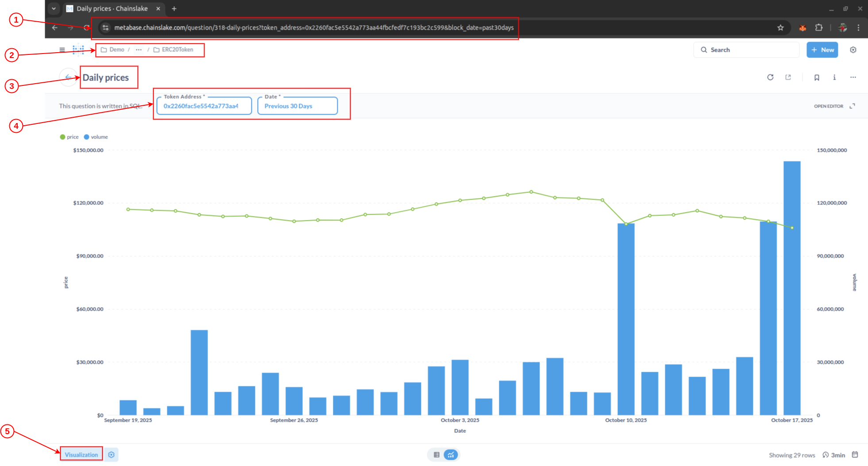Open the Date filter dropdown
This screenshot has width=868, height=466.
pyautogui.click(x=297, y=106)
